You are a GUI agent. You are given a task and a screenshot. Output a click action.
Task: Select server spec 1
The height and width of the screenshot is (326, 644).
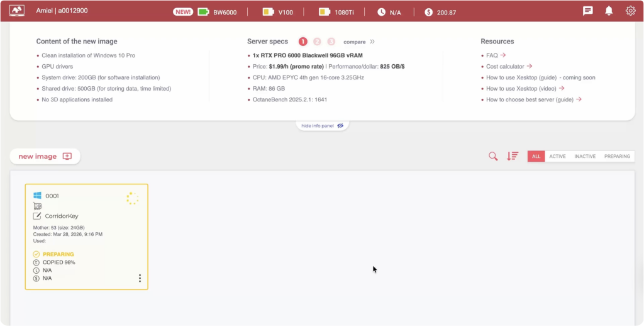pyautogui.click(x=303, y=42)
